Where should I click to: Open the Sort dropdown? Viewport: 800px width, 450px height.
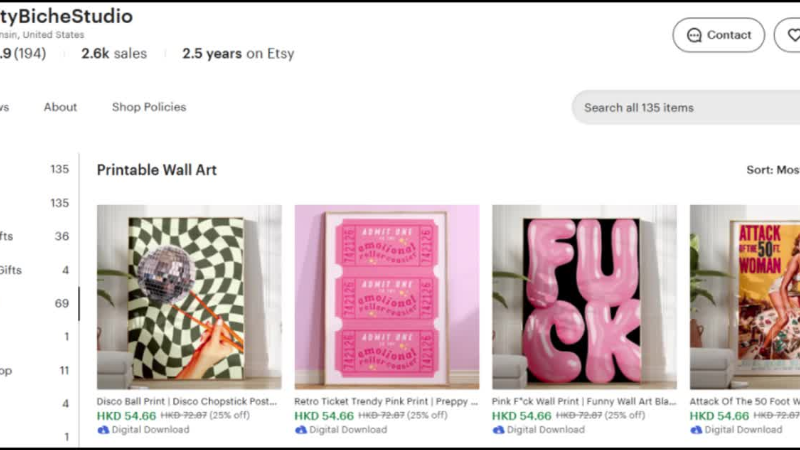[x=773, y=170]
